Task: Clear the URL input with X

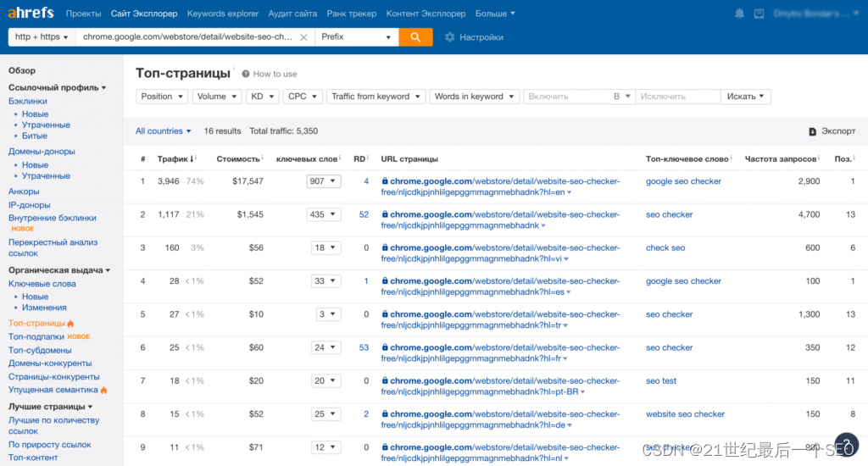Action: coord(304,37)
